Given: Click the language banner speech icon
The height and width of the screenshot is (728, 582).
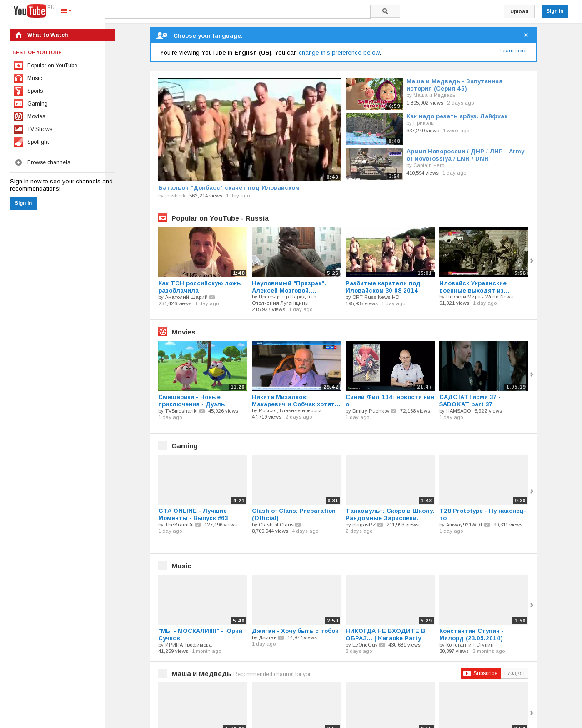Looking at the screenshot, I should click(161, 35).
